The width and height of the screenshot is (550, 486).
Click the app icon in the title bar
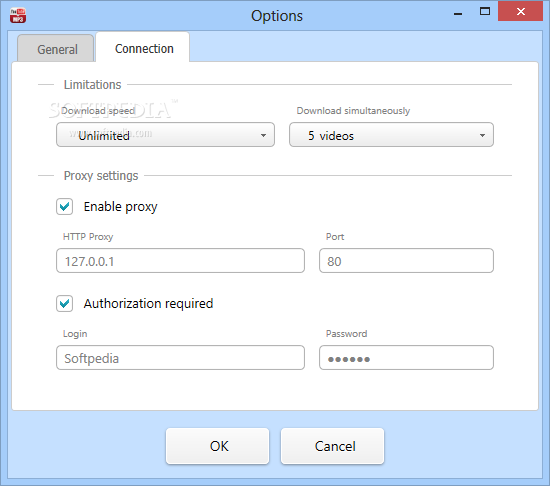tap(18, 16)
